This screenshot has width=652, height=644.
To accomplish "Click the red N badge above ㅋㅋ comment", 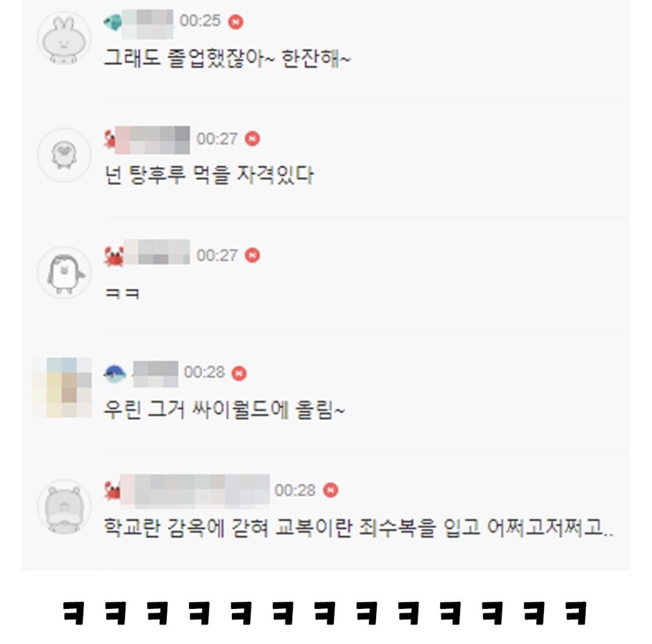I will coord(252,255).
